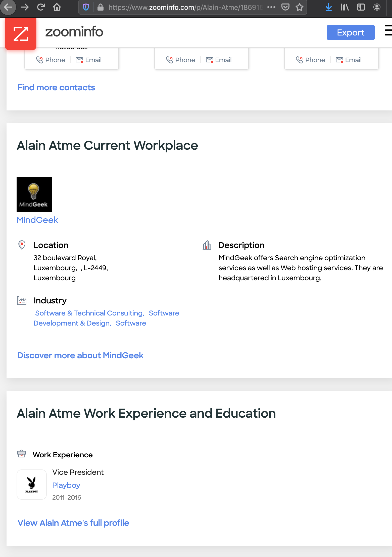Click the Alain Atme Current Workplace heading

107,145
